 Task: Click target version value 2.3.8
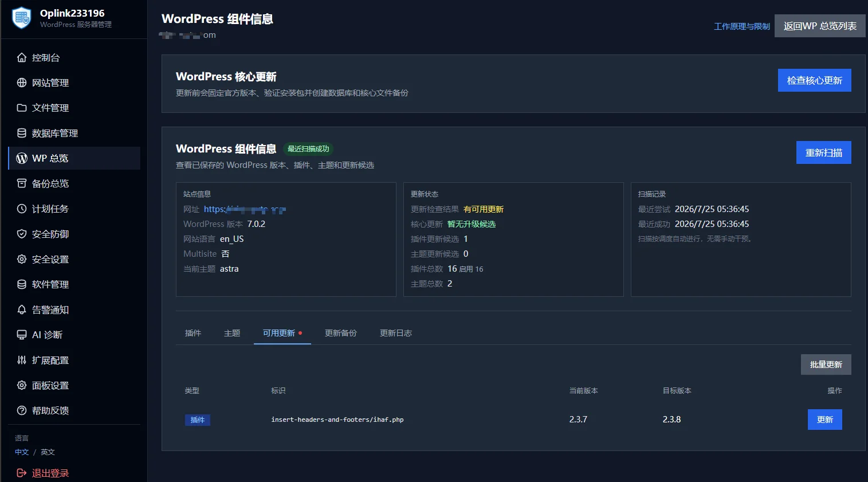pyautogui.click(x=671, y=420)
